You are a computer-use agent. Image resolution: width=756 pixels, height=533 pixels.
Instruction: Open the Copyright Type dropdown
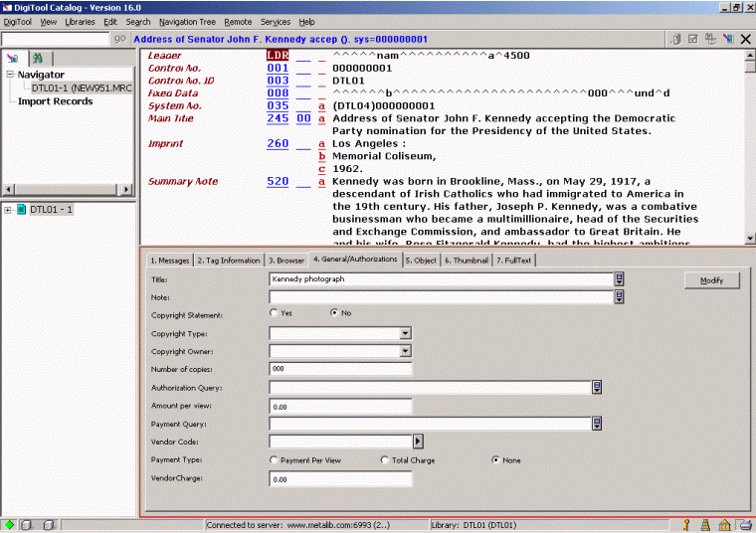(405, 334)
